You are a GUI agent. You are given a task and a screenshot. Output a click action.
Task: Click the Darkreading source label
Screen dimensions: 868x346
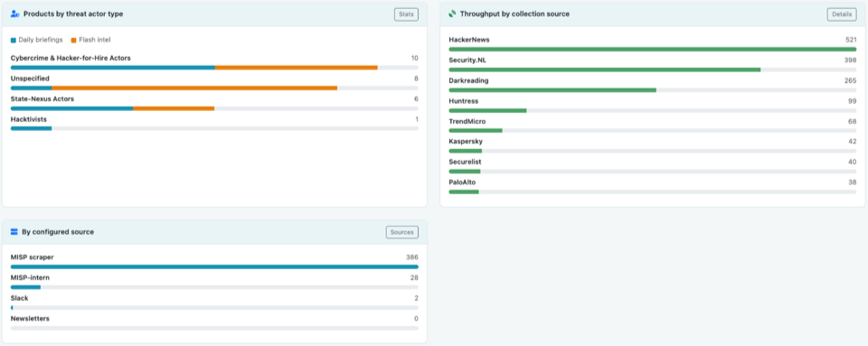(x=468, y=80)
